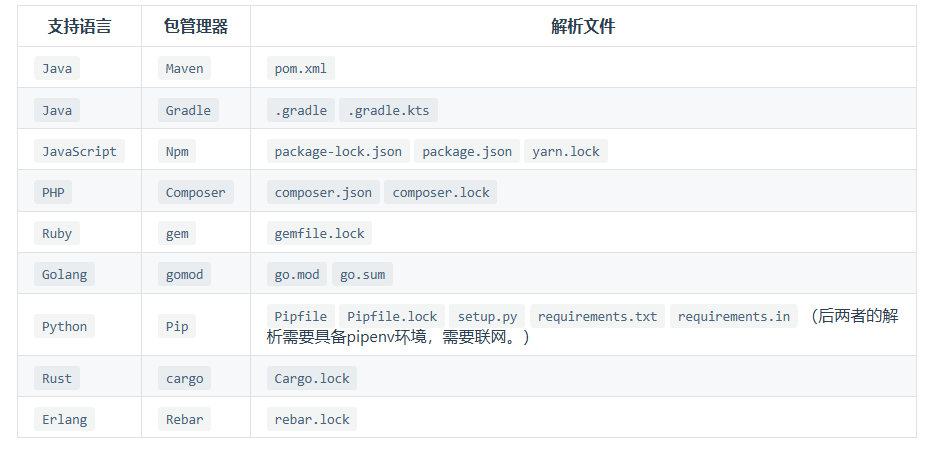This screenshot has height=450, width=926.
Task: Click the package-lock.json tag
Action: pyautogui.click(x=338, y=151)
